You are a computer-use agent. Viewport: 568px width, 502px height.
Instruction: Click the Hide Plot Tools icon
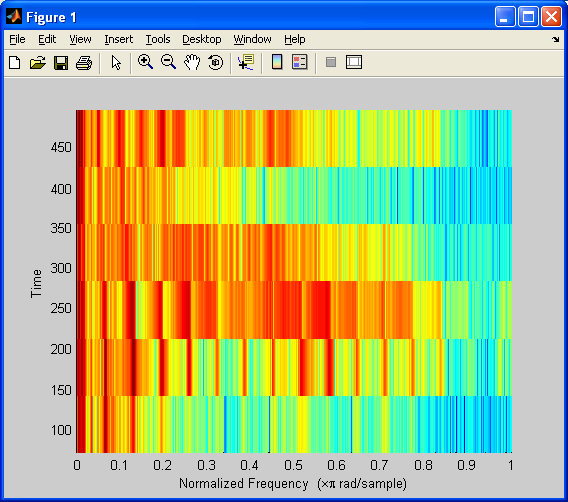pyautogui.click(x=331, y=62)
